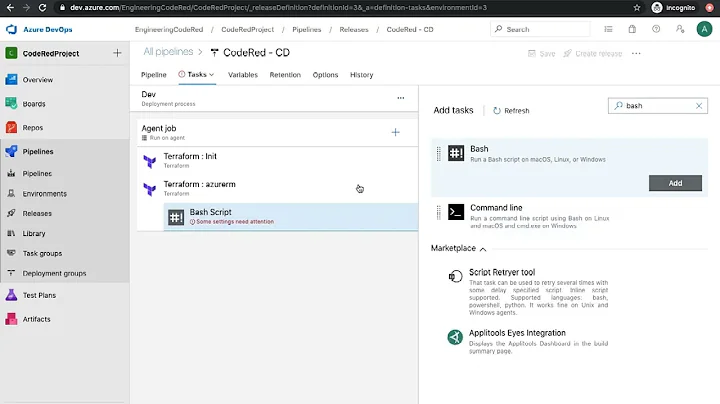
Task: Select the Command line task
Action: [569, 216]
